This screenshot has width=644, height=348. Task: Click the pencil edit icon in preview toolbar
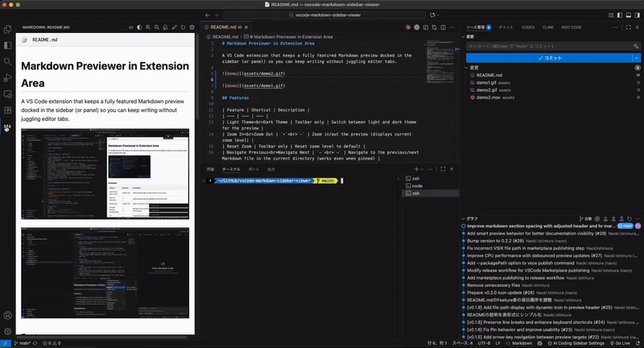174,27
